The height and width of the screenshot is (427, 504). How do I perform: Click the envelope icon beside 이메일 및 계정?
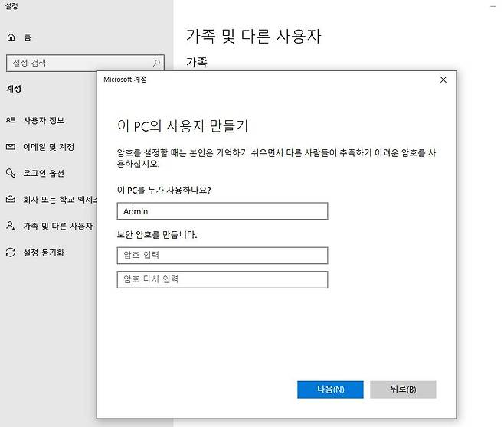pos(10,147)
